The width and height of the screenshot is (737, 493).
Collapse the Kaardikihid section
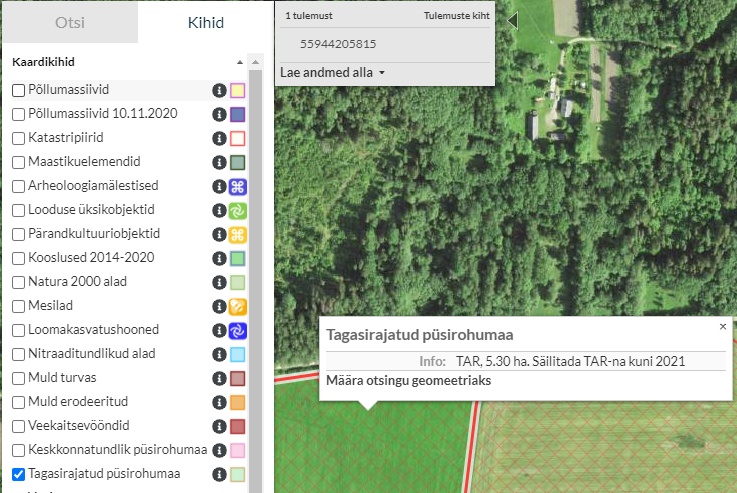coord(240,62)
